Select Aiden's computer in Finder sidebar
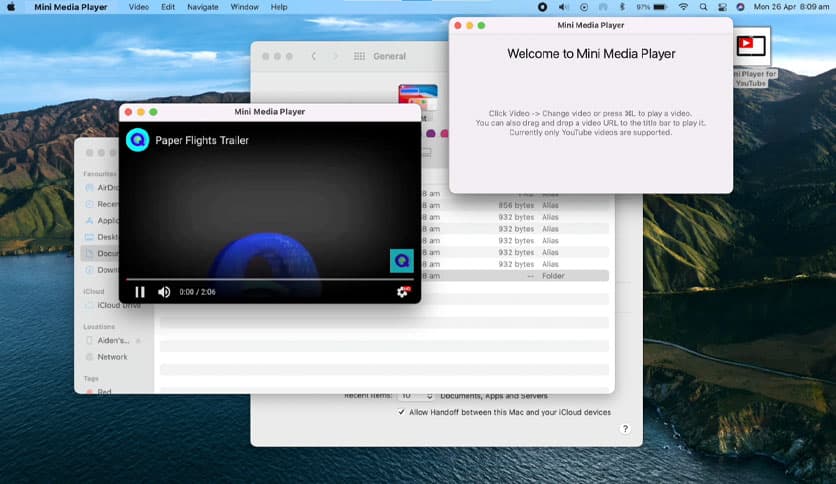Viewport: 836px width, 484px height. (113, 340)
